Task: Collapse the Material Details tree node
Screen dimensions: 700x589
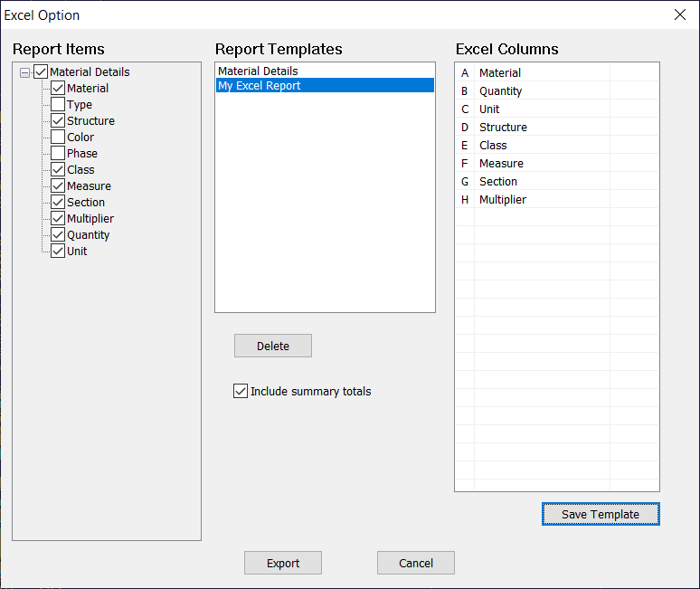Action: 25,72
